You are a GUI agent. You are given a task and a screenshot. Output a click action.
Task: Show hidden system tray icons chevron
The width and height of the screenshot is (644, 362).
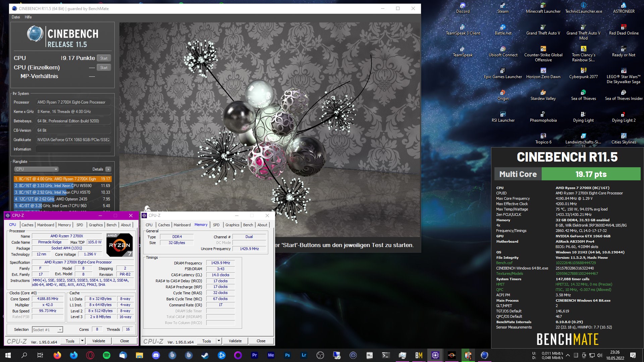[568, 355]
